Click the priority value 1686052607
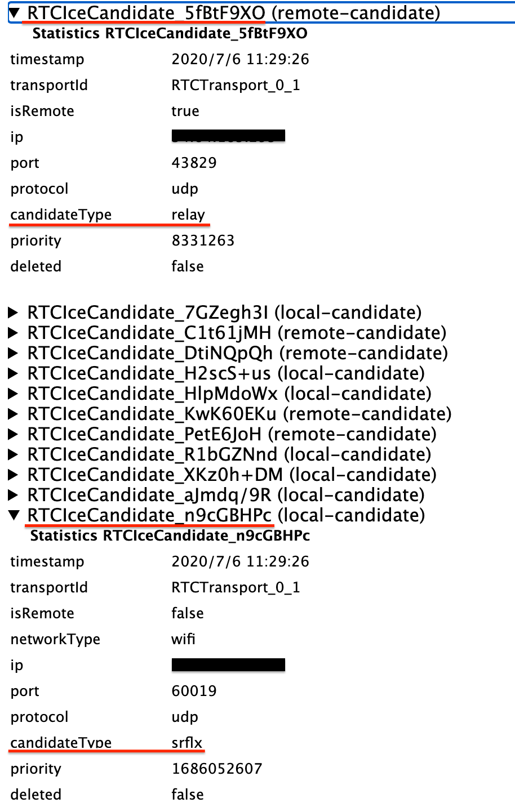Screen dimensions: 515x812 217,769
